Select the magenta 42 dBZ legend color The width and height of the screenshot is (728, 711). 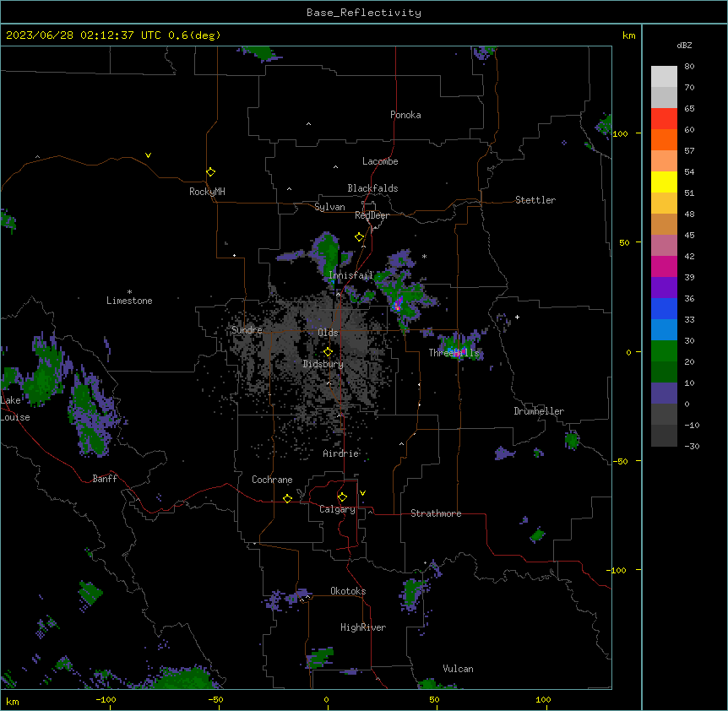click(x=664, y=266)
